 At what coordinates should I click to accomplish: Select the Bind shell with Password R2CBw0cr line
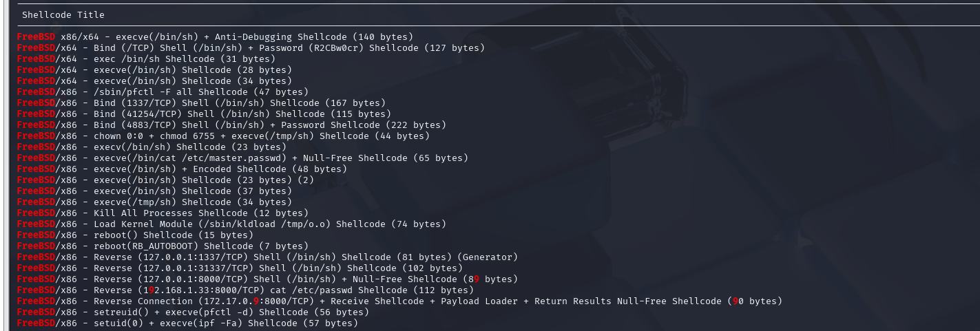(251, 47)
